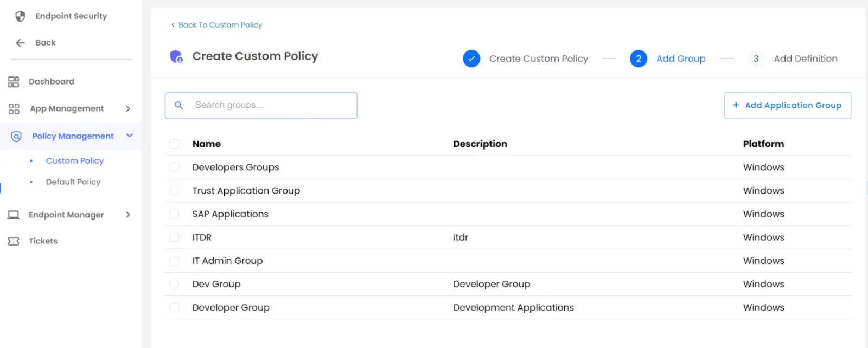Select IT Admin Group name cell
This screenshot has width=868, height=348.
click(227, 261)
